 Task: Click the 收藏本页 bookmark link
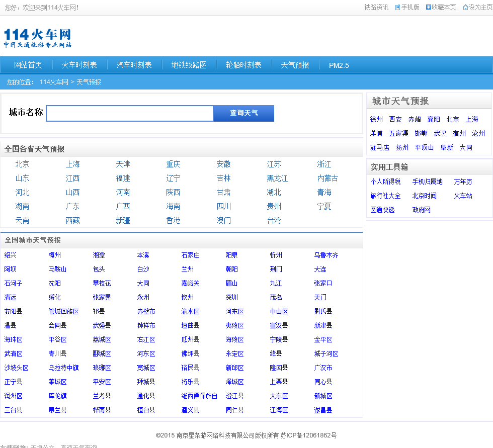pyautogui.click(x=441, y=7)
